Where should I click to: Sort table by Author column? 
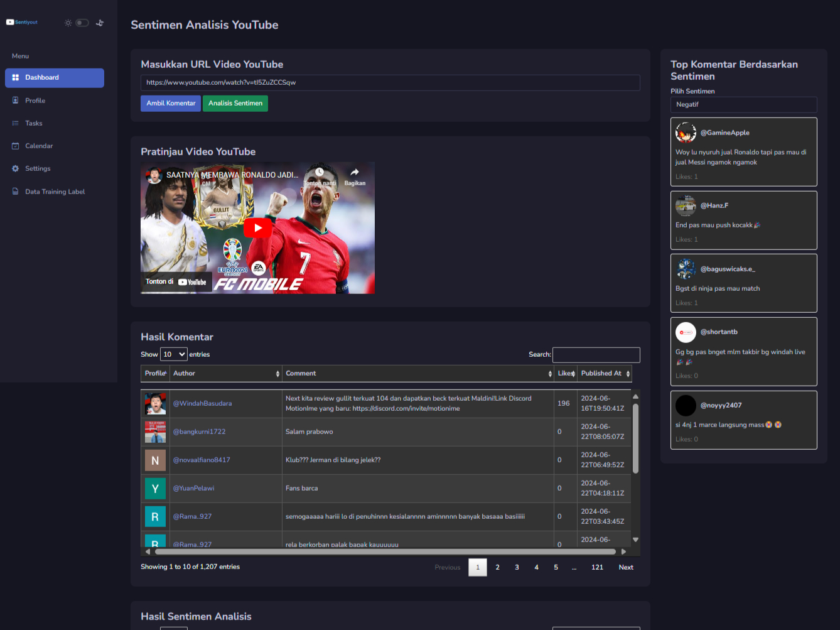[226, 373]
